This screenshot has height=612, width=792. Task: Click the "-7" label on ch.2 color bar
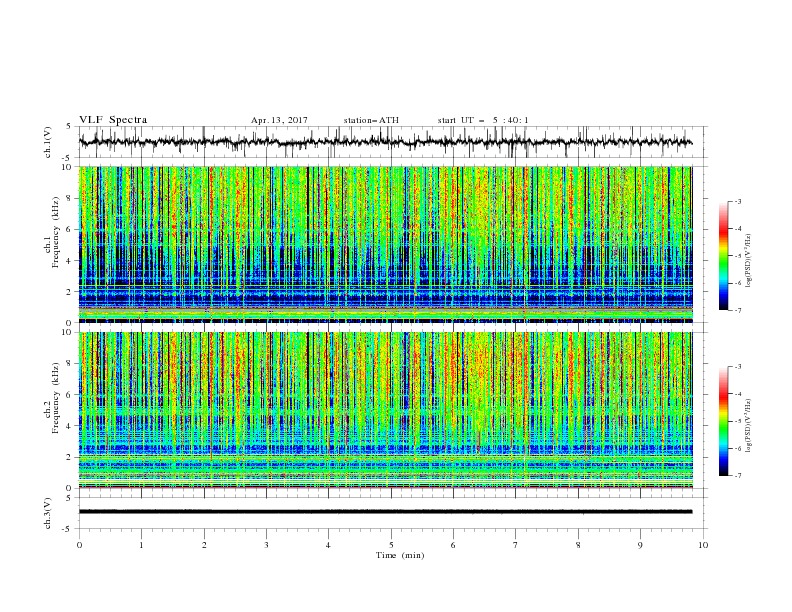(x=737, y=475)
